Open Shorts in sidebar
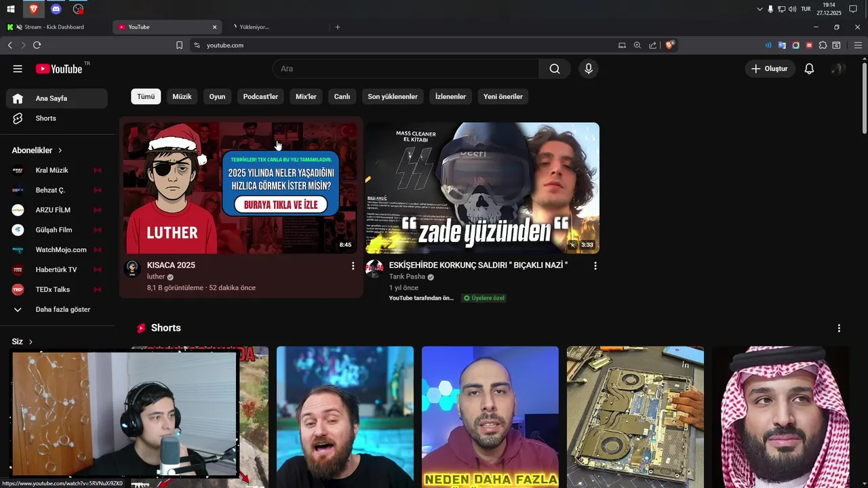This screenshot has height=488, width=868. click(x=57, y=118)
